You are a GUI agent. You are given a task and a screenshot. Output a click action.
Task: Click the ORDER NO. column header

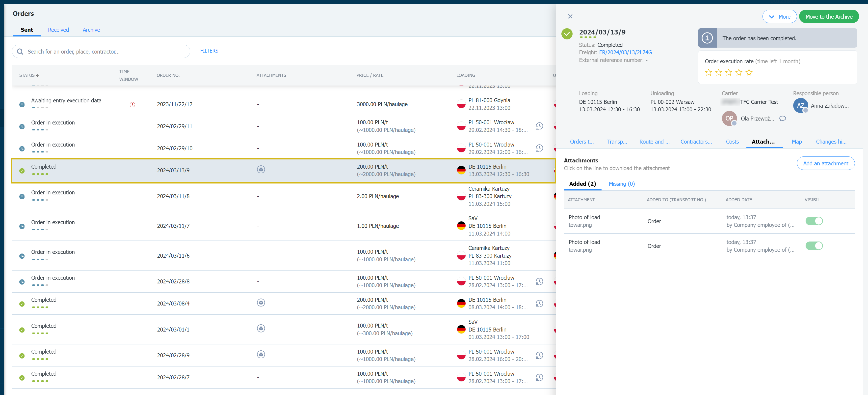168,75
